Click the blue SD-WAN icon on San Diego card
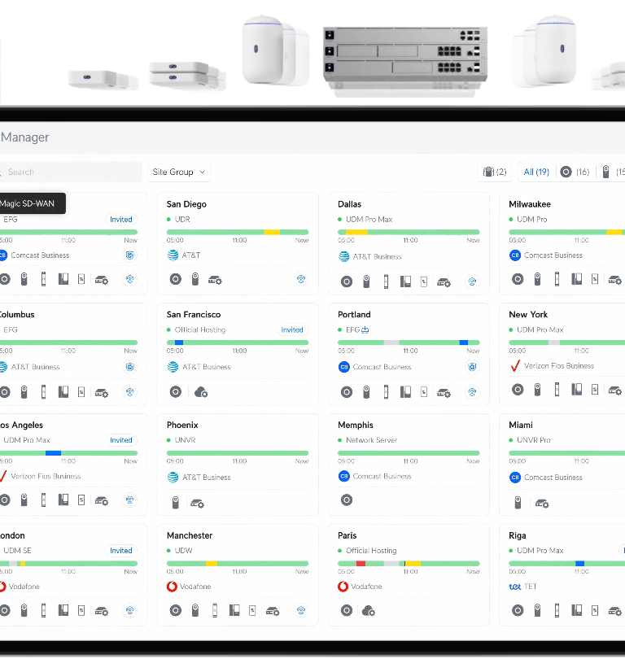Viewport: 625px width, 672px height. (x=301, y=279)
